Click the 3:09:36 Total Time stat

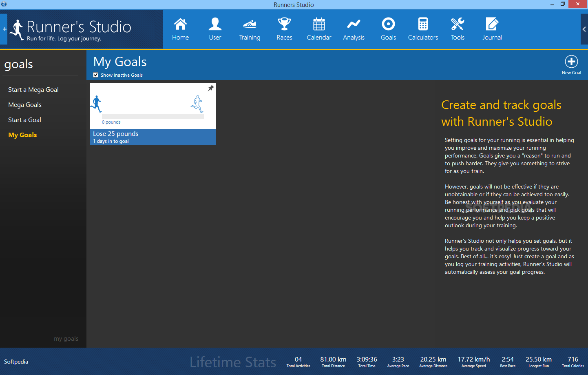(x=367, y=362)
